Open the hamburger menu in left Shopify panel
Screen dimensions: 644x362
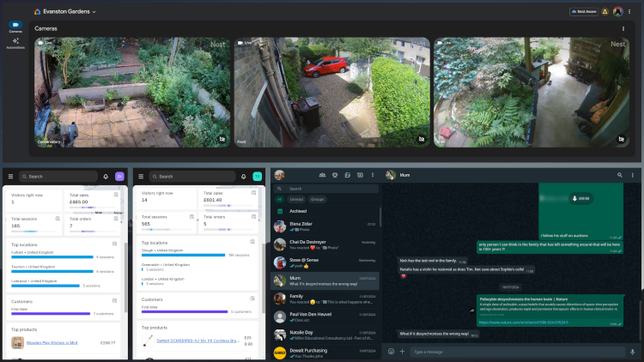pos(10,176)
